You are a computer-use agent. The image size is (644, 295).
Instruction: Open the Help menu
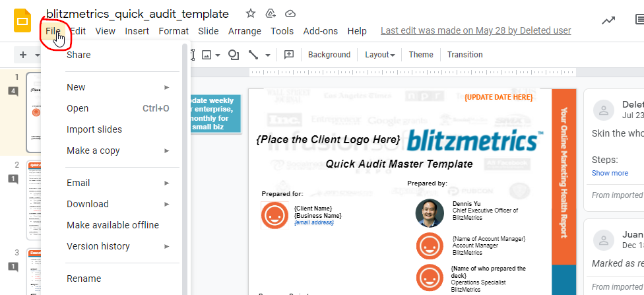(357, 31)
